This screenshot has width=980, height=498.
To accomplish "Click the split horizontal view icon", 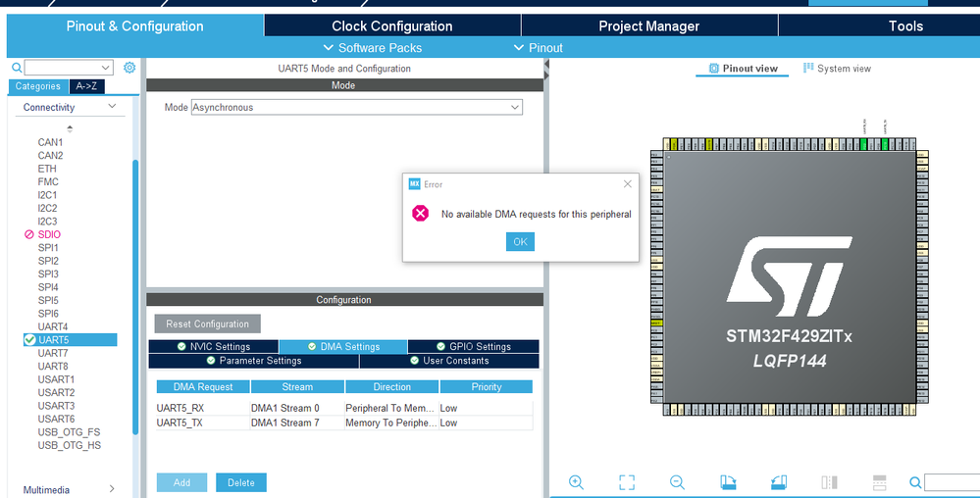I will coord(879,481).
